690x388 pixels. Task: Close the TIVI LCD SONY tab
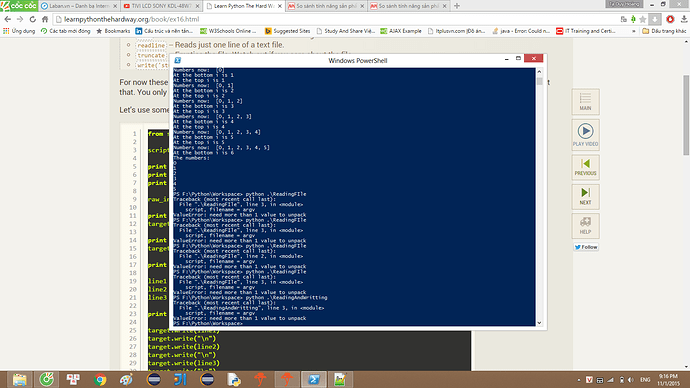tap(197, 6)
